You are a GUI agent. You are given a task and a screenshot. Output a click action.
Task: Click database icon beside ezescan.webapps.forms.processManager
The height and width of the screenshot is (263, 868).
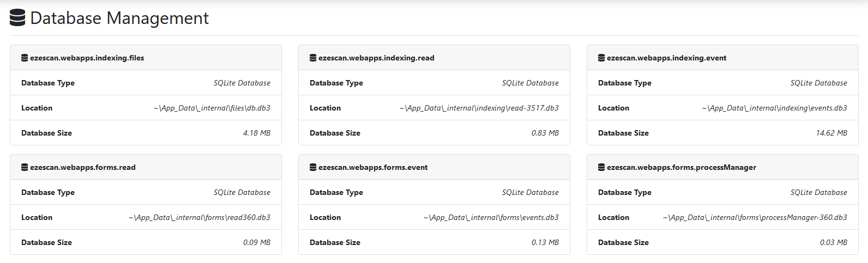coord(601,167)
